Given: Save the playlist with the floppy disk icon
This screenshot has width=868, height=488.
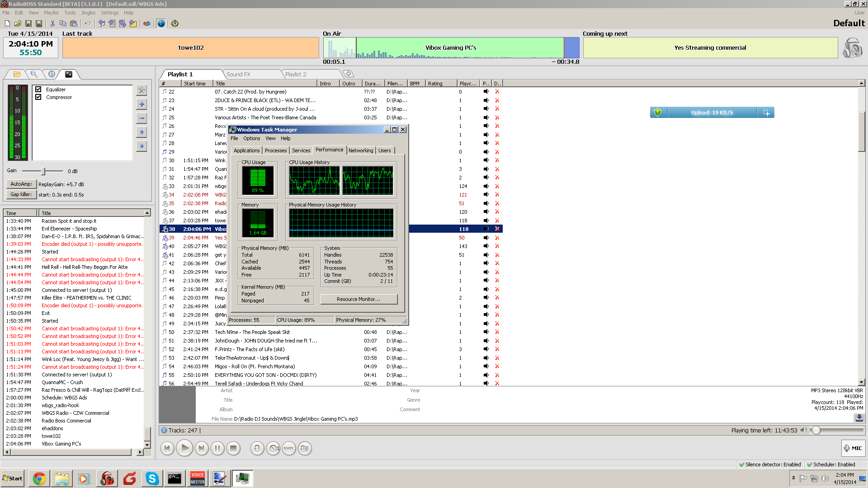Looking at the screenshot, I should 28,23.
